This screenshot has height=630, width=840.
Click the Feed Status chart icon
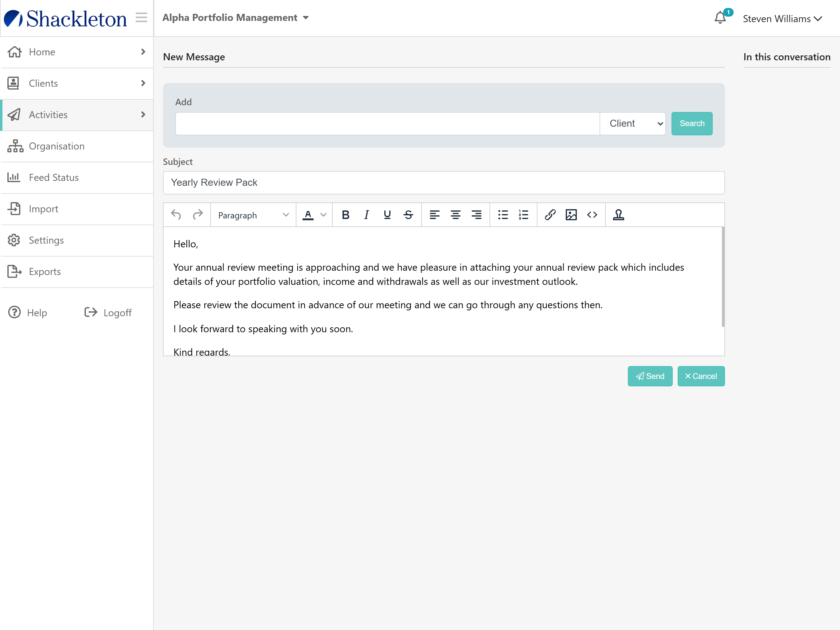click(14, 177)
